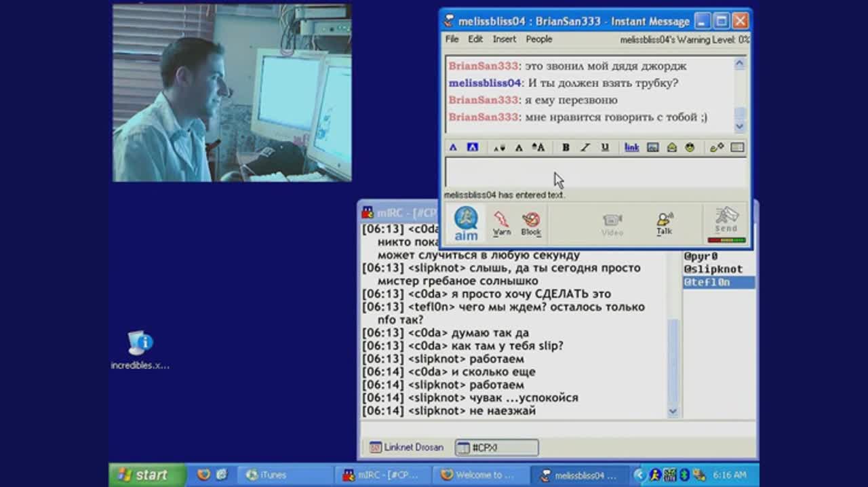Change the text foreground color
This screenshot has width=868, height=487.
tap(453, 147)
